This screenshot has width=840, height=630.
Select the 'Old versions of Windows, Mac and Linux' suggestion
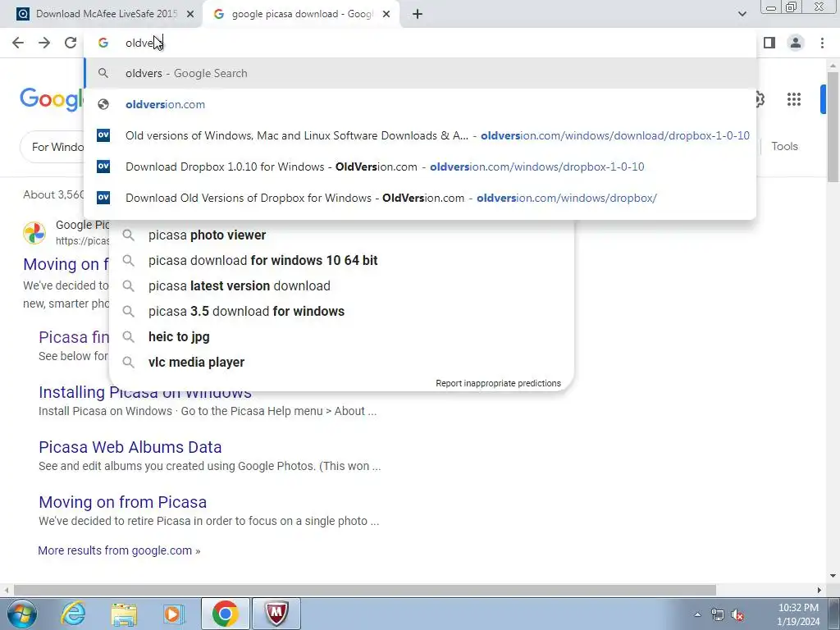tap(420, 135)
